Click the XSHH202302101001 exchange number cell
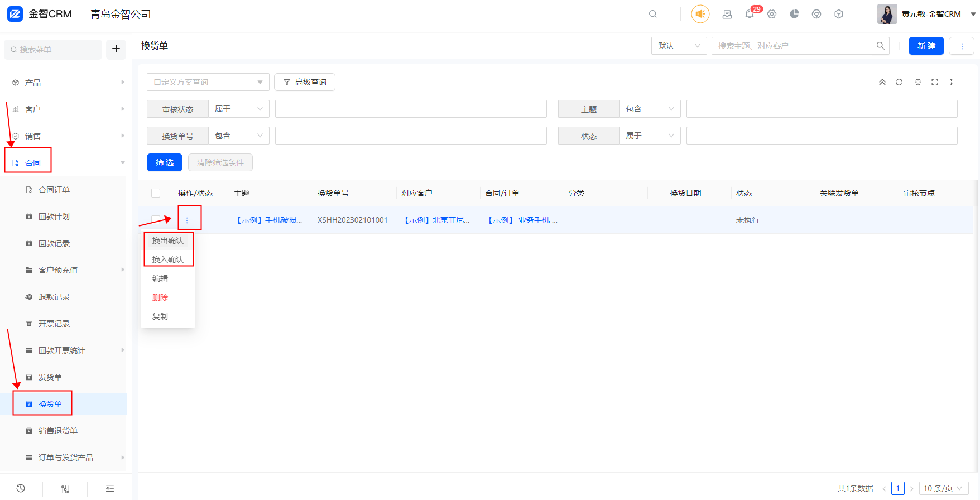980x500 pixels. click(353, 220)
